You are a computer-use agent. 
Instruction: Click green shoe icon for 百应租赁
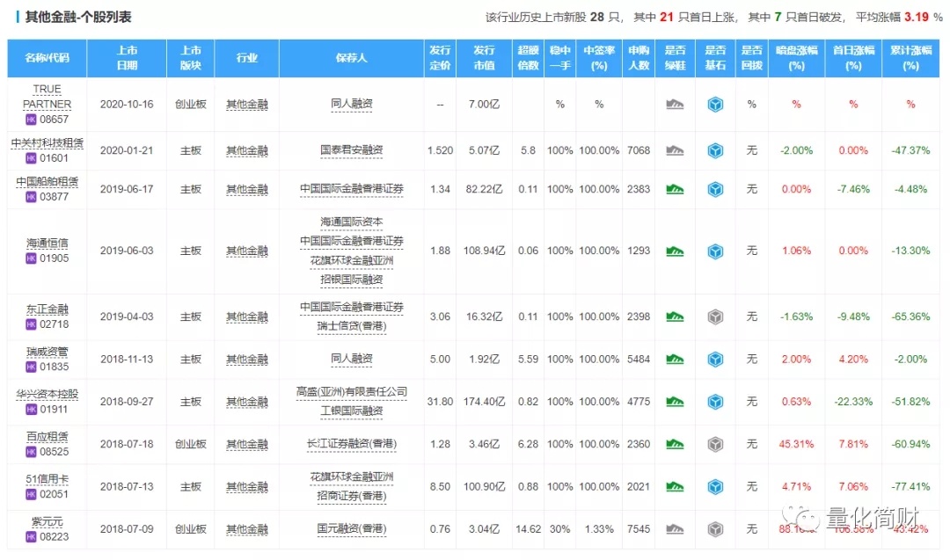(x=675, y=444)
